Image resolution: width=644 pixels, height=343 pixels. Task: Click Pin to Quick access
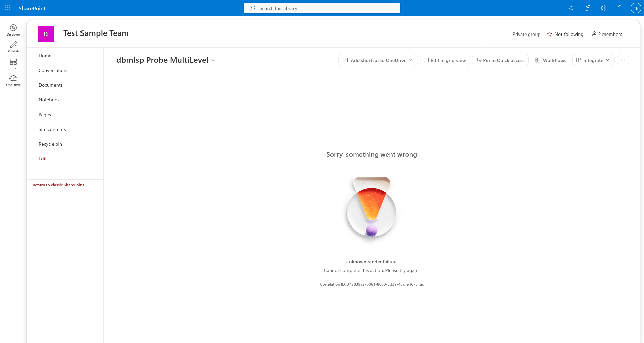point(500,60)
